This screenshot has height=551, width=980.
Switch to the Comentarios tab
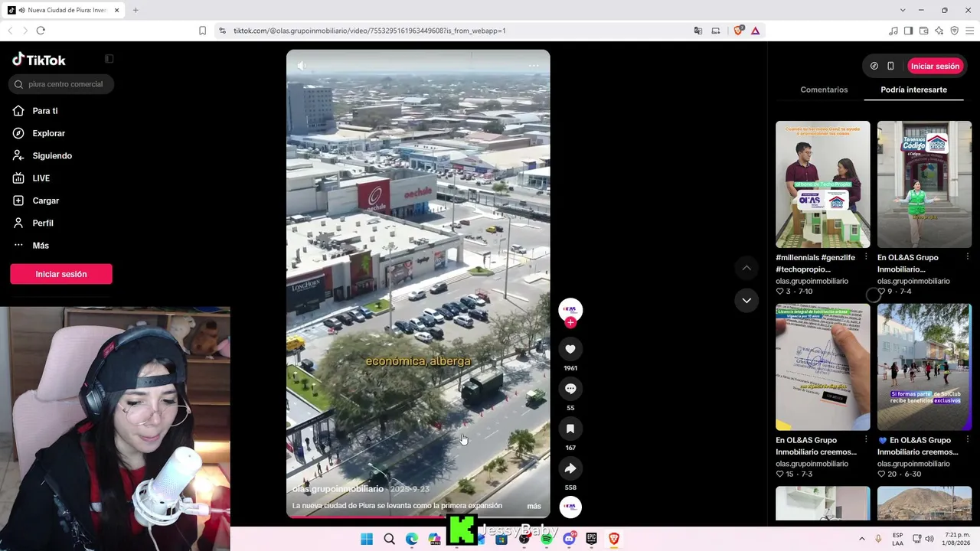[824, 90]
